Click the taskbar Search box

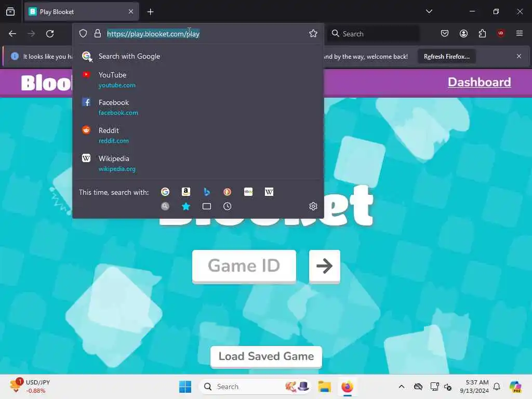[x=255, y=387]
